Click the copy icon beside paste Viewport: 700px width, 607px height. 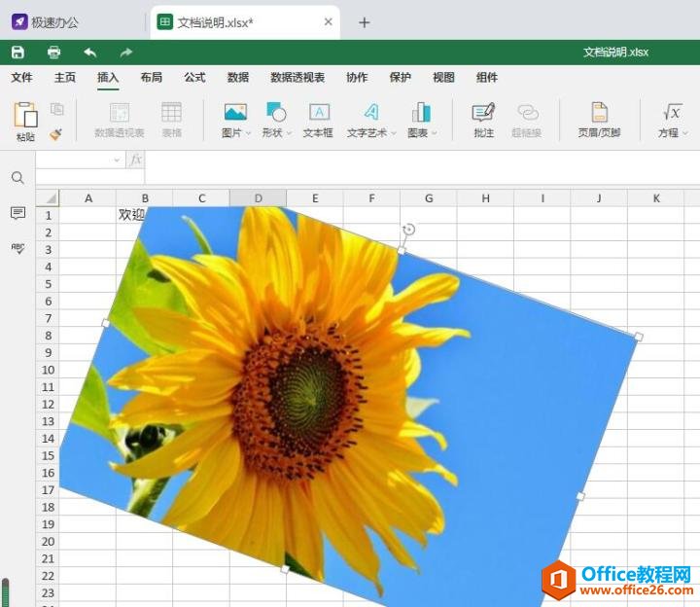(x=57, y=109)
